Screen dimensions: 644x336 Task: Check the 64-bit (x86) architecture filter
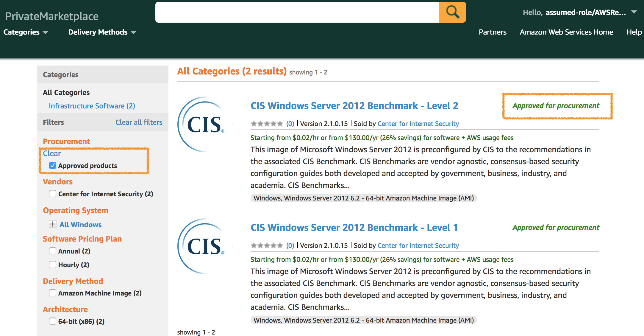[x=53, y=321]
